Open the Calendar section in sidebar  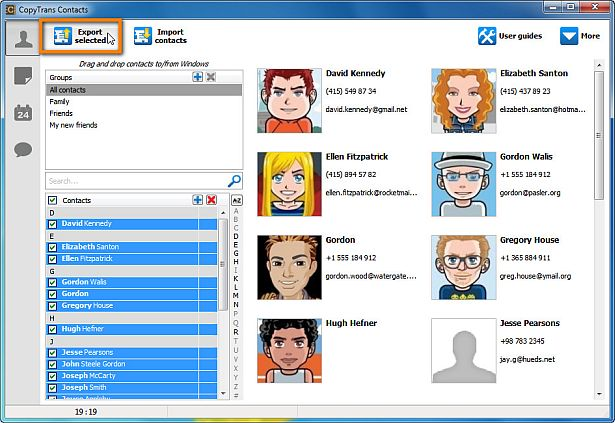click(22, 113)
